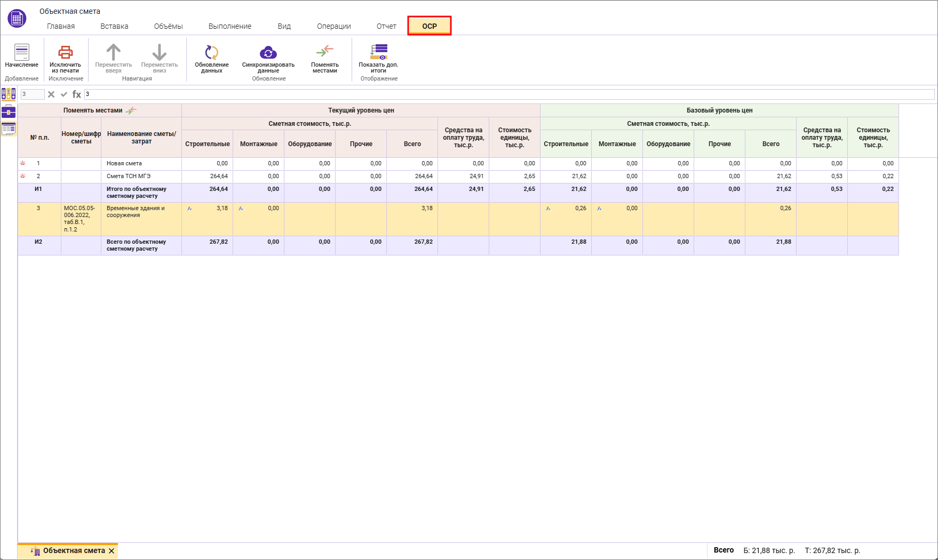Click the Начисление toolbar icon
Viewport: 938px width, 560px height.
[21, 53]
